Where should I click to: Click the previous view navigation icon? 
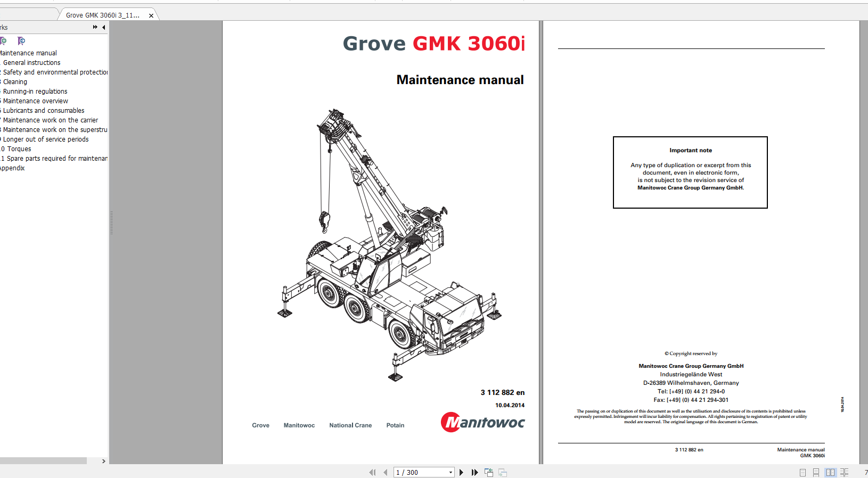489,472
